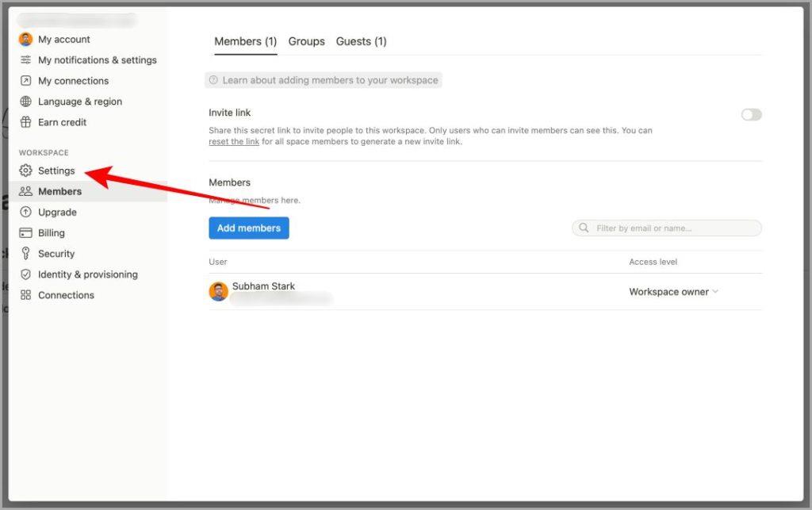812x510 pixels.
Task: Open Identity & provisioning section
Action: pyautogui.click(x=88, y=274)
